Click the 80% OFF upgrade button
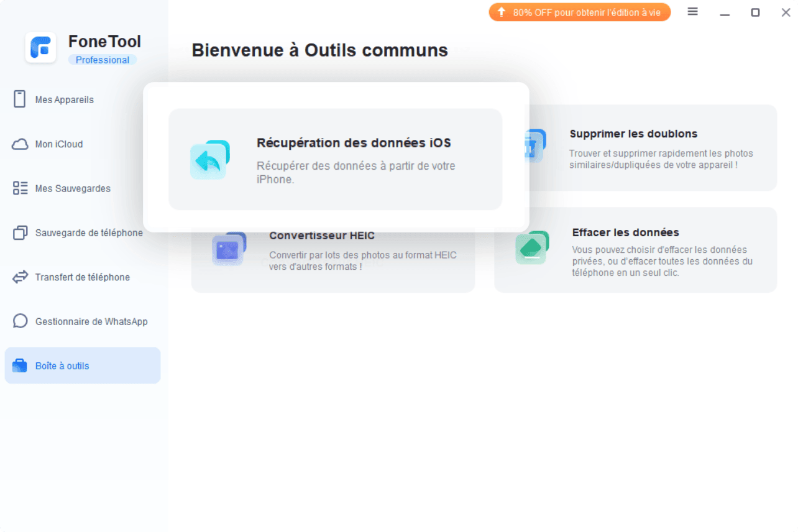This screenshot has width=798, height=532. (579, 12)
